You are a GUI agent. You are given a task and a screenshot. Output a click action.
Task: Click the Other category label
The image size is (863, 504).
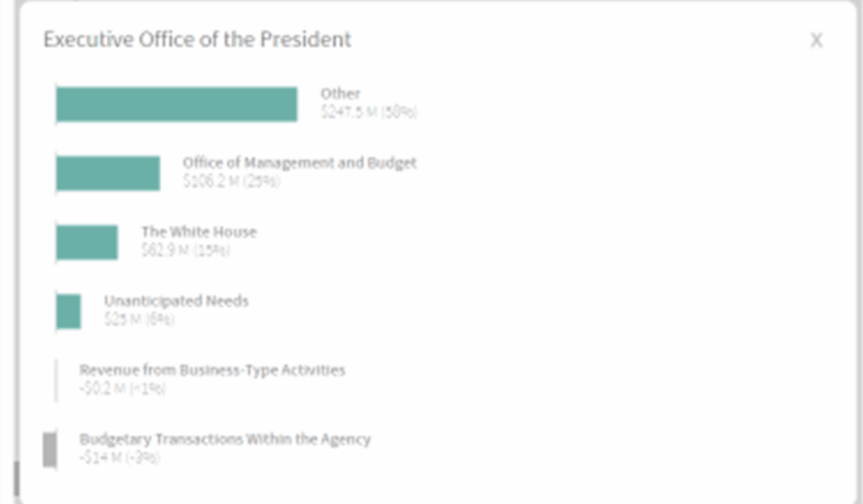[340, 93]
